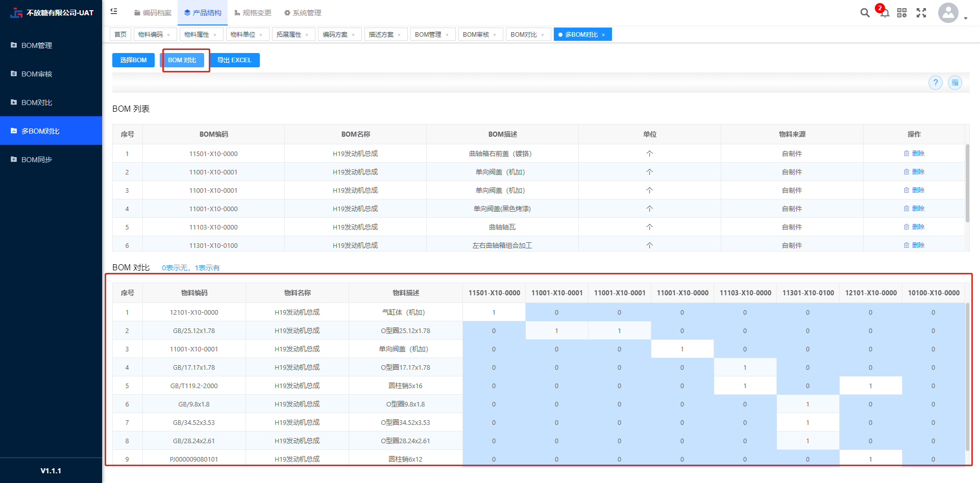Close the 多BOM对比 tab
The image size is (980, 483).
pyautogui.click(x=603, y=35)
